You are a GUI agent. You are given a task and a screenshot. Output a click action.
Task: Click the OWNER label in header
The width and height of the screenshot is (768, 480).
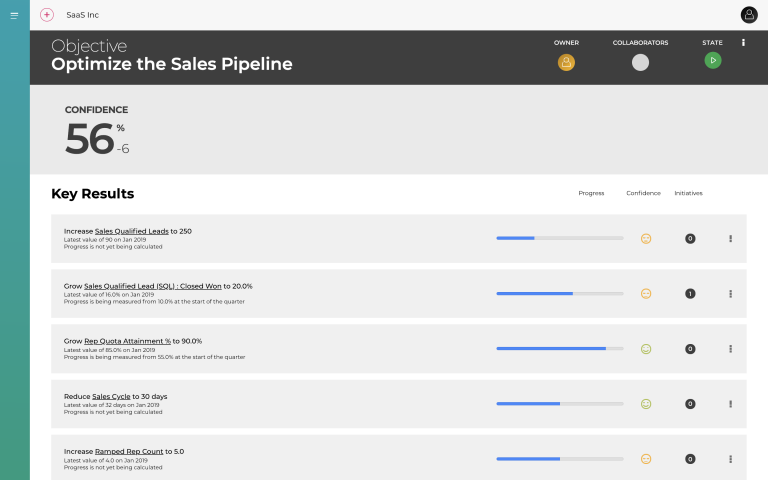pyautogui.click(x=566, y=43)
